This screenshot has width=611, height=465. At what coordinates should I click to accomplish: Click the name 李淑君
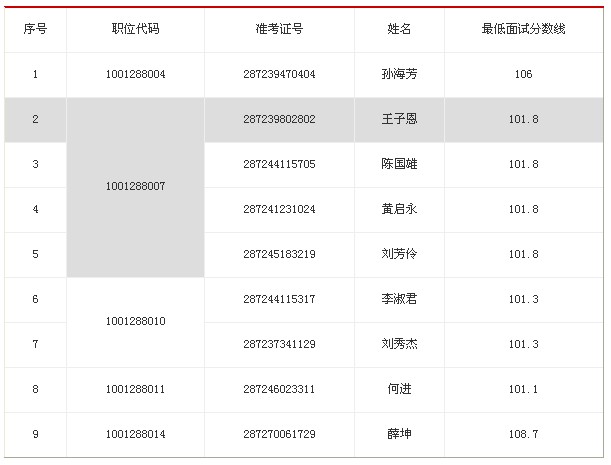point(399,299)
